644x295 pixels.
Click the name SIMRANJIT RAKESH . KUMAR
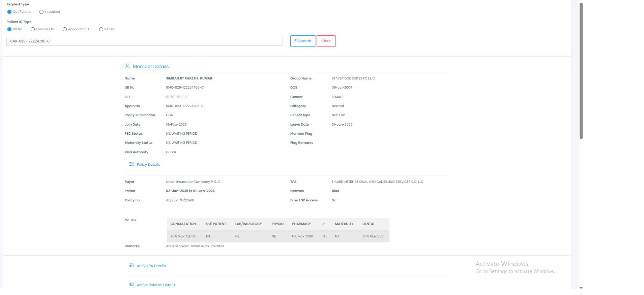tap(189, 78)
